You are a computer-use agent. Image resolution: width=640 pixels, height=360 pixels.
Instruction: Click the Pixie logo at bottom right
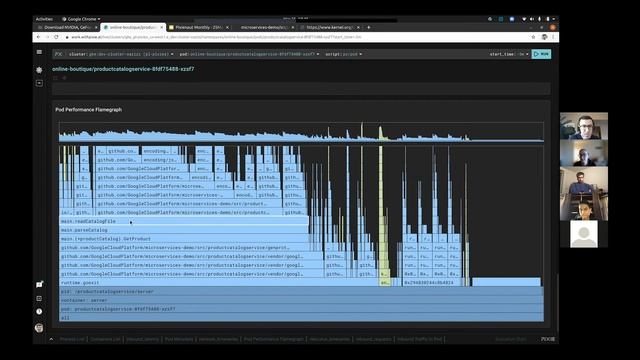click(x=548, y=339)
